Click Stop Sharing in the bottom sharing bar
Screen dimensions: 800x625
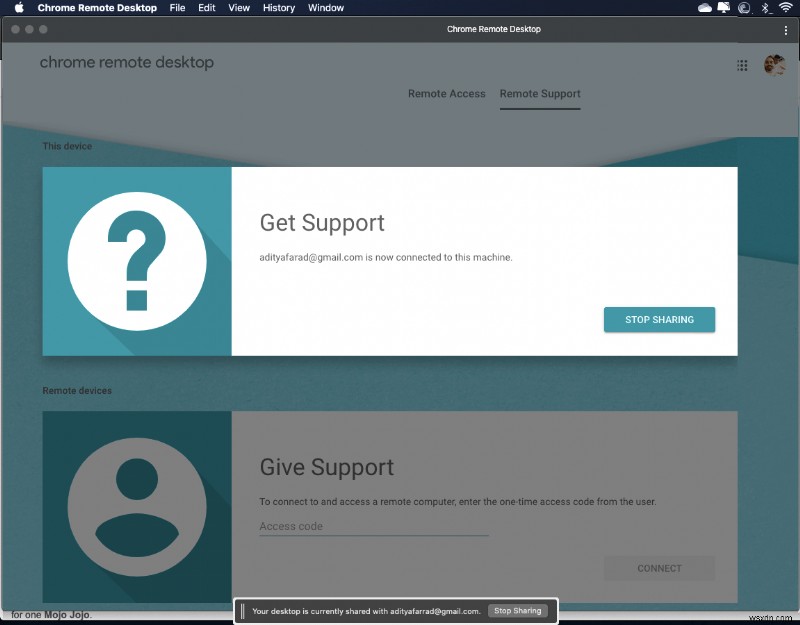pyautogui.click(x=517, y=611)
